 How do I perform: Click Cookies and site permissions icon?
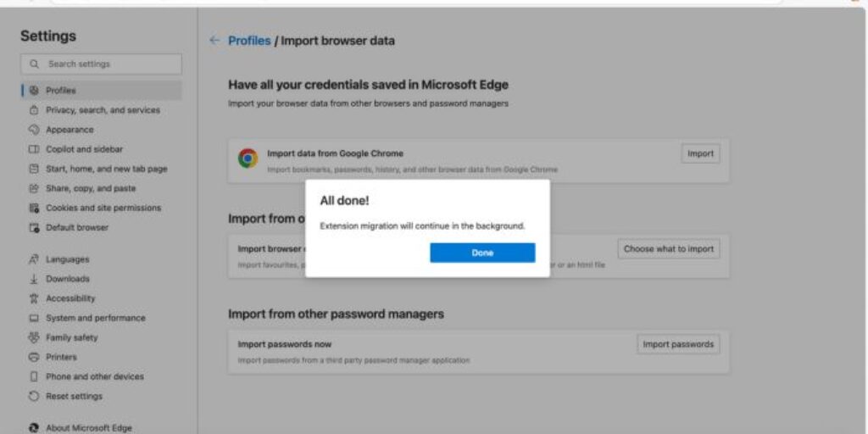pos(34,209)
